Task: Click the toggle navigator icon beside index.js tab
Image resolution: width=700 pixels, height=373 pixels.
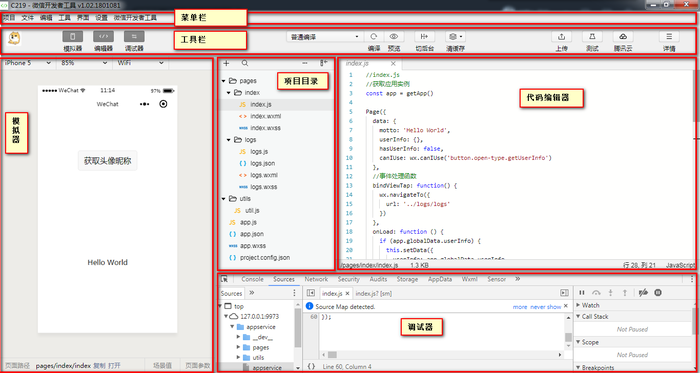Action: click(x=311, y=293)
